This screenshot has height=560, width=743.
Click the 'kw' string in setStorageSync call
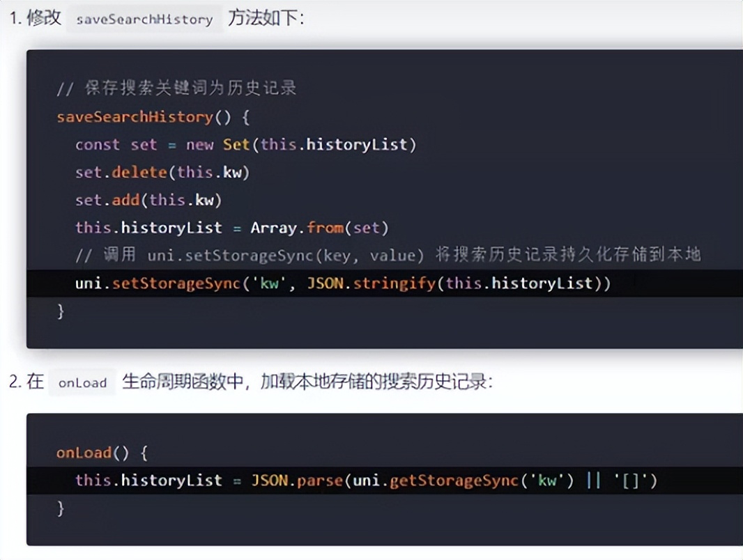268,283
